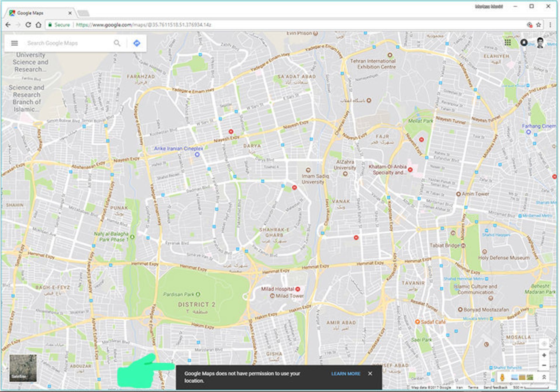This screenshot has height=392, width=560.
Task: Open the Google Maps hamburger menu
Action: (14, 43)
